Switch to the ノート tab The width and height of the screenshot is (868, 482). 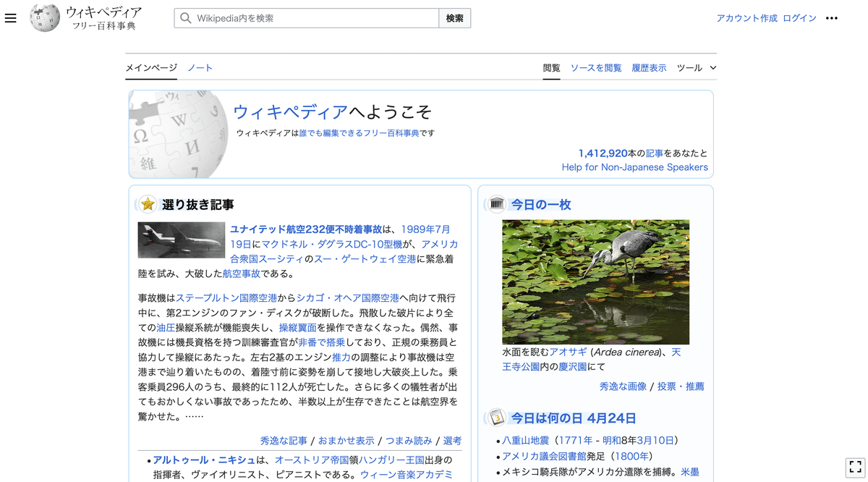pyautogui.click(x=200, y=67)
